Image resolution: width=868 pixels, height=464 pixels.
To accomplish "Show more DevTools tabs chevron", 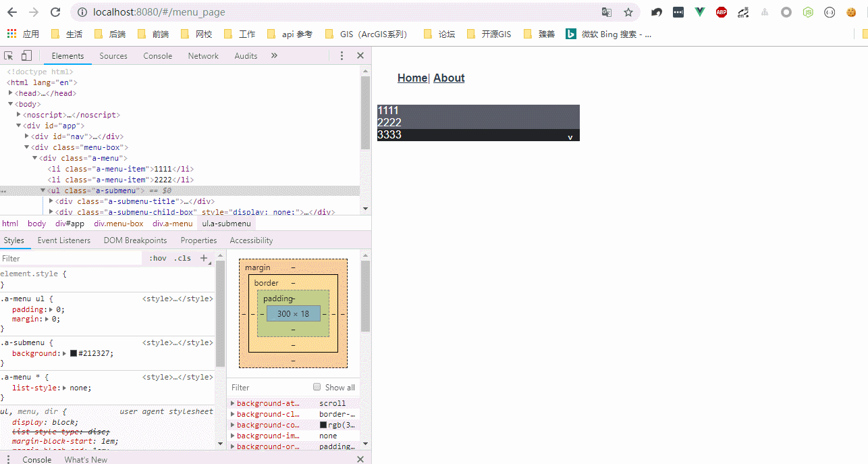I will pos(274,55).
